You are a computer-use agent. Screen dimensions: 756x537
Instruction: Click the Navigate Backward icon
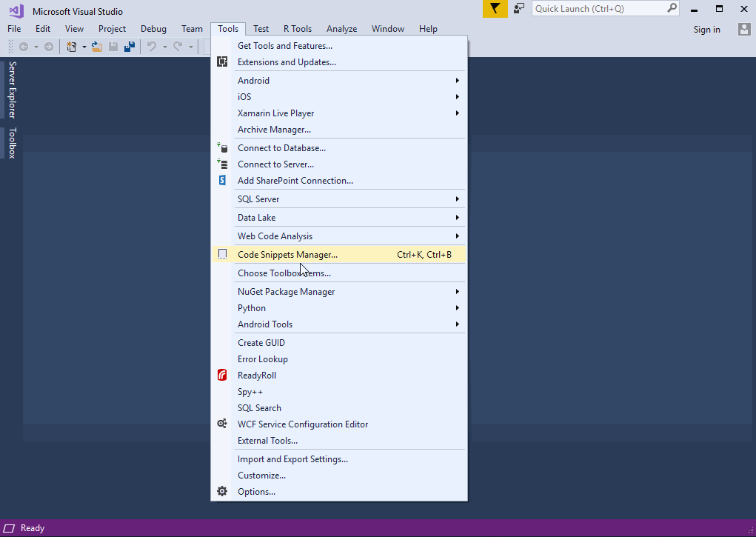pos(24,46)
